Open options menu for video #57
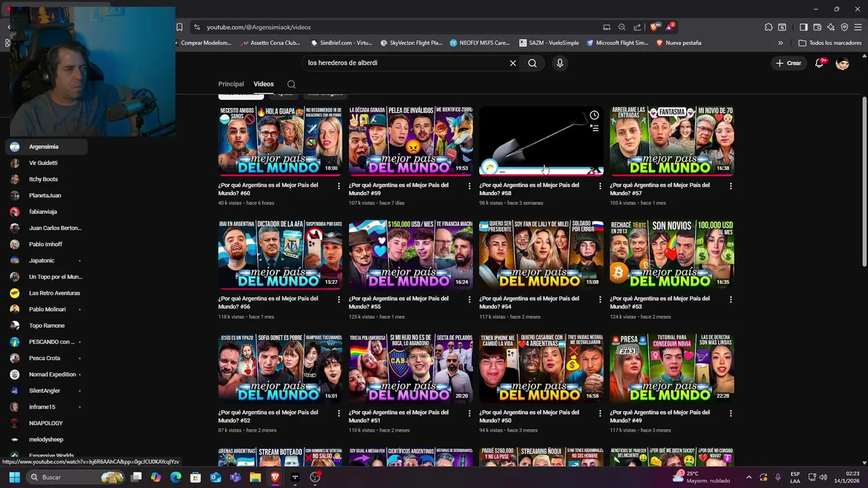 [x=730, y=186]
